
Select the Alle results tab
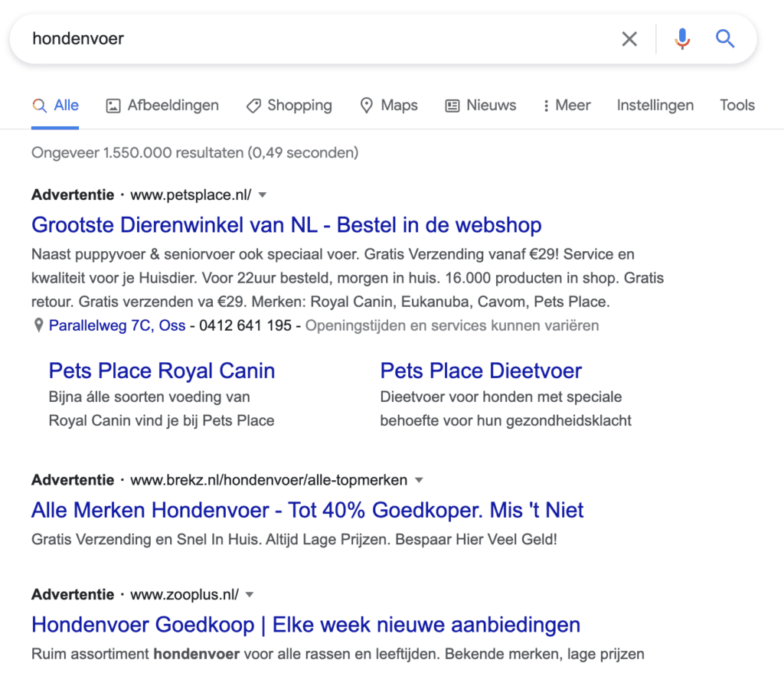click(55, 106)
